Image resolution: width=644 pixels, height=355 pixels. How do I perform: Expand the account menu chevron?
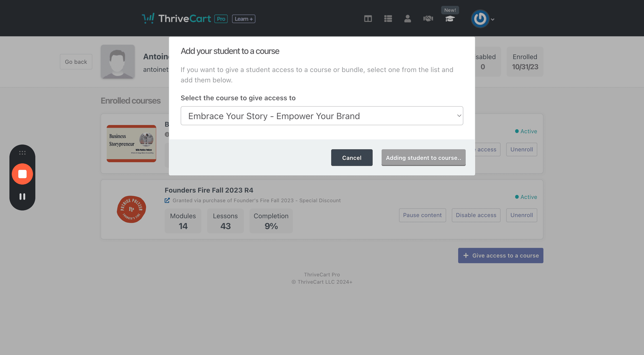(x=493, y=20)
